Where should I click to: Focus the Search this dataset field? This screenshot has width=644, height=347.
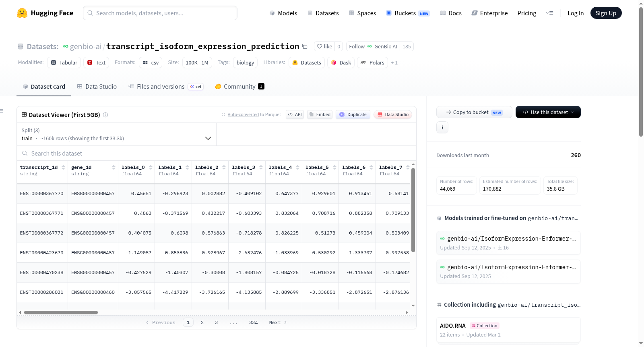[x=217, y=154]
